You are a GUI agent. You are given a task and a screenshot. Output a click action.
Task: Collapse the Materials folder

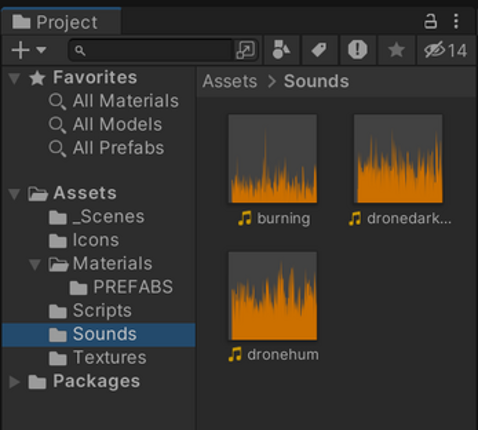coord(34,264)
